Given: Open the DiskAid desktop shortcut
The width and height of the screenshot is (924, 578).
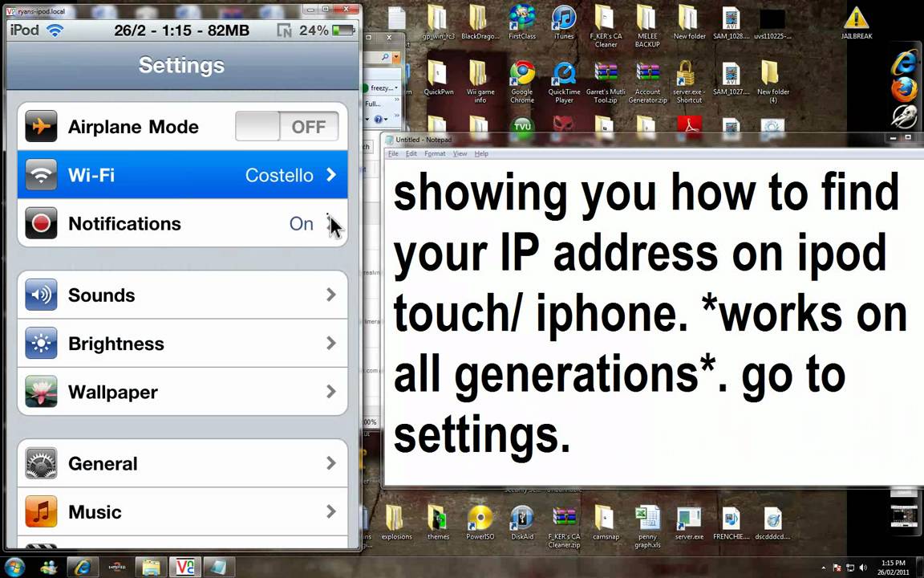Looking at the screenshot, I should [x=522, y=523].
